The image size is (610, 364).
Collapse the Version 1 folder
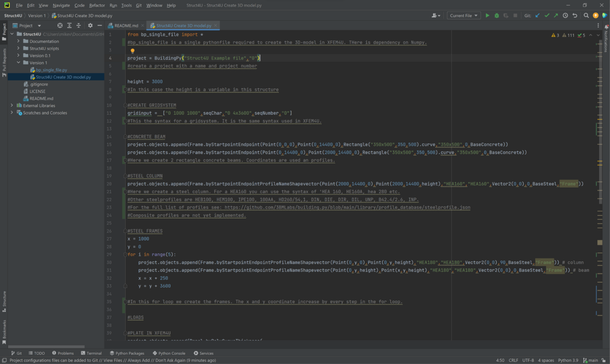coord(20,62)
